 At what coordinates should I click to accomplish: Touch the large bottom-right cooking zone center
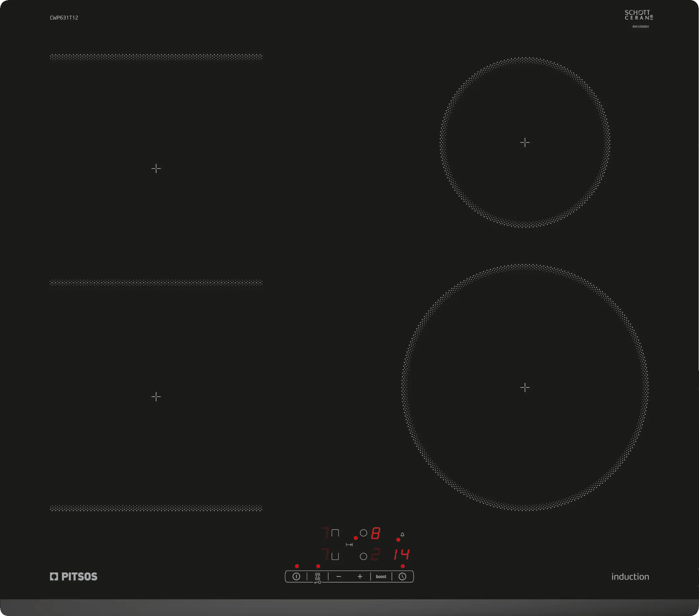pos(524,387)
